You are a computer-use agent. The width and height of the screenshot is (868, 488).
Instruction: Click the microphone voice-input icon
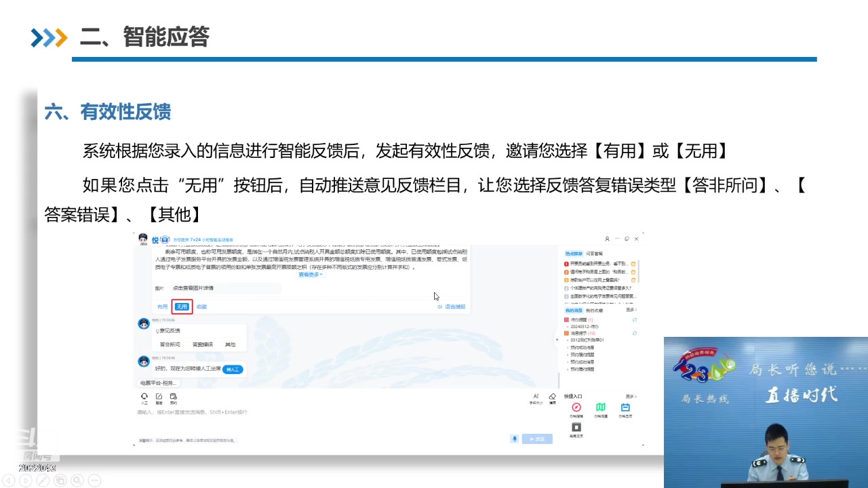coord(515,439)
